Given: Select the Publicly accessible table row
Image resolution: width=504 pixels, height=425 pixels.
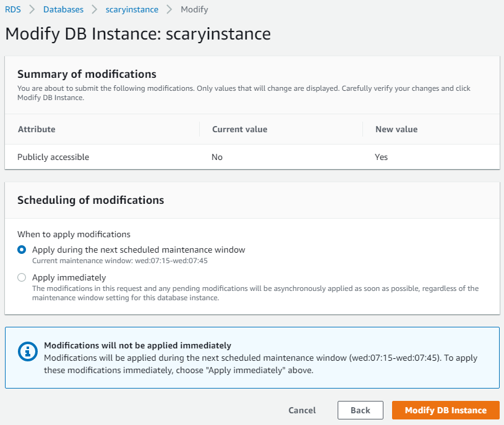Looking at the screenshot, I should (x=252, y=157).
